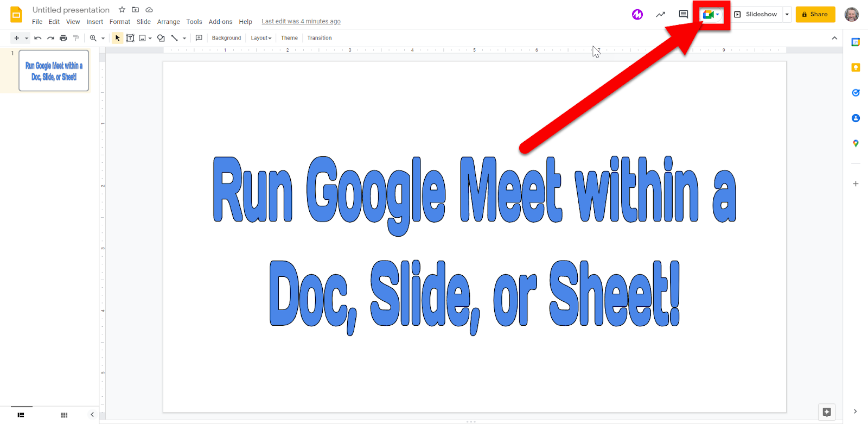Screen dimensions: 868x424
Task: Open the line type dropdown arrow
Action: point(184,38)
